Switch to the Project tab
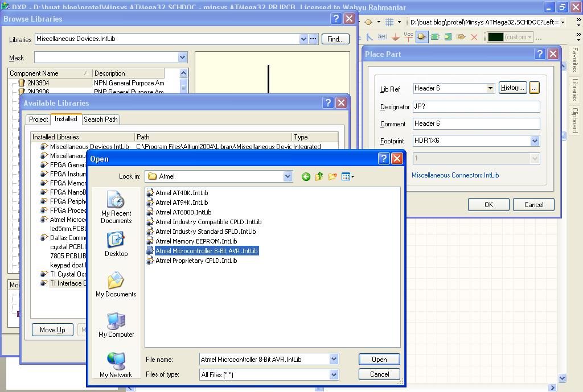 coord(38,119)
